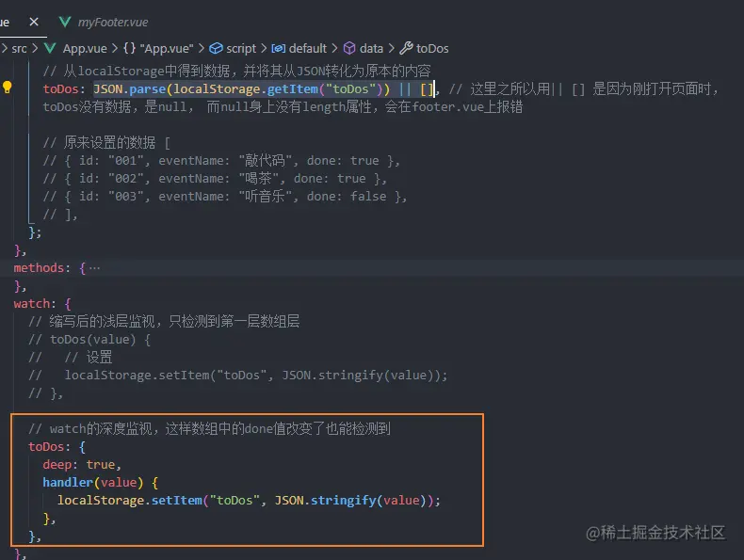Expand the folded methods block ellipsis

point(94,268)
